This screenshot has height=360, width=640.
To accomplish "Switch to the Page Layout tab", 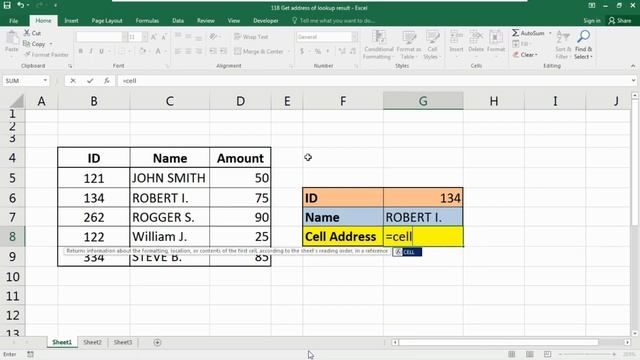I will 107,20.
